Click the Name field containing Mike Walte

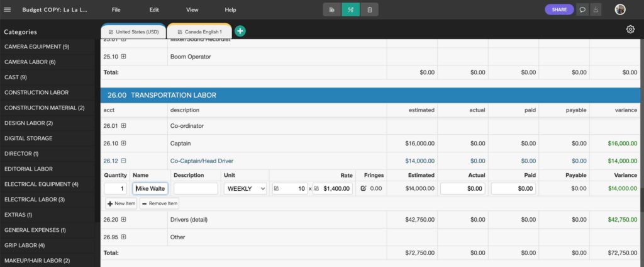[x=150, y=188]
